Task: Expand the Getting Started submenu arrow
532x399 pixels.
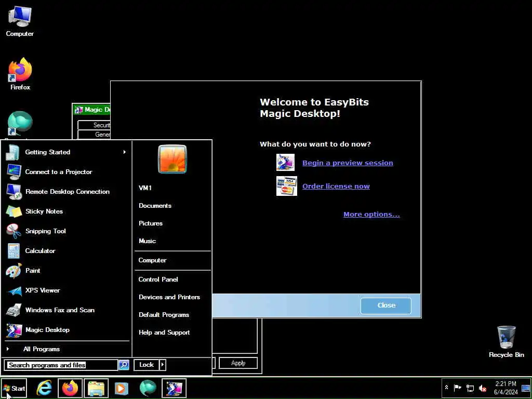Action: (125, 152)
